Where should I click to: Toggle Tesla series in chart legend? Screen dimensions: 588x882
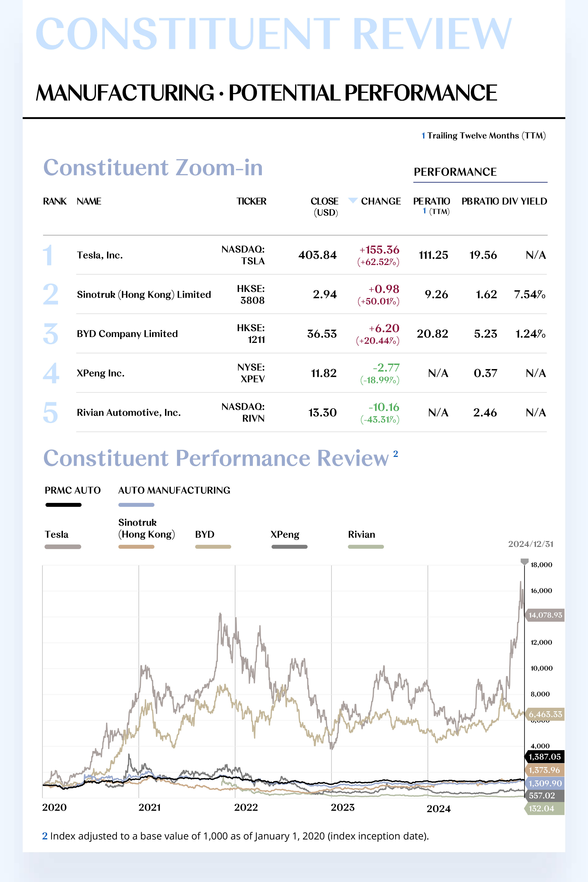(63, 547)
